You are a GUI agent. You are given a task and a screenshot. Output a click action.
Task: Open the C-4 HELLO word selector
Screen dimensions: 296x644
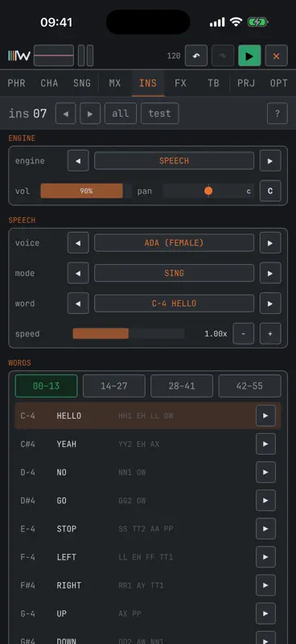pyautogui.click(x=174, y=303)
